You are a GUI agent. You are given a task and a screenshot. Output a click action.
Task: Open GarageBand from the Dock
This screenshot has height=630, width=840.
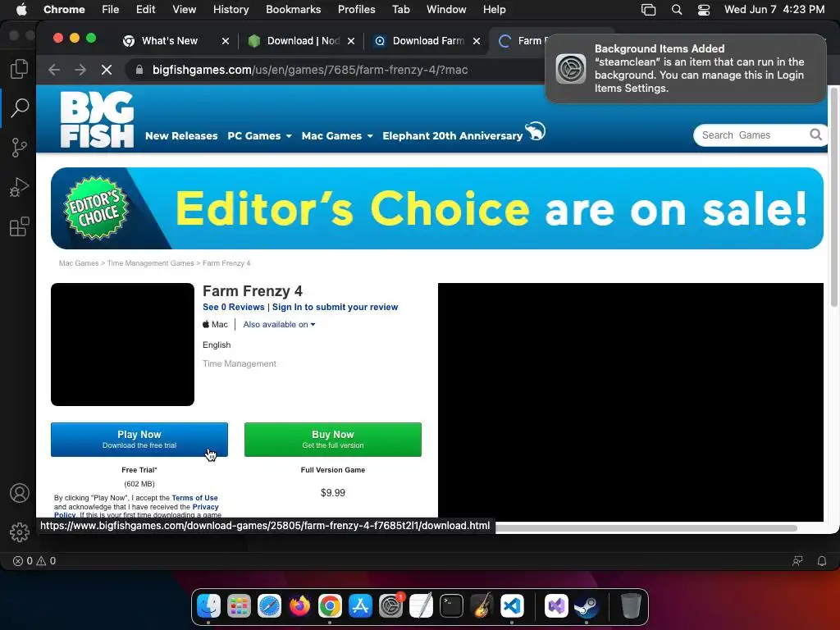point(482,606)
